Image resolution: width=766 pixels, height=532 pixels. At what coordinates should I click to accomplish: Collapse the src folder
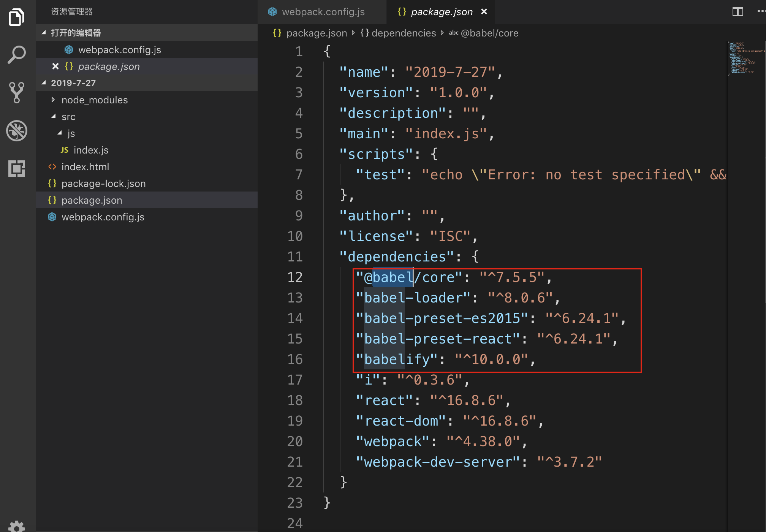click(x=54, y=116)
